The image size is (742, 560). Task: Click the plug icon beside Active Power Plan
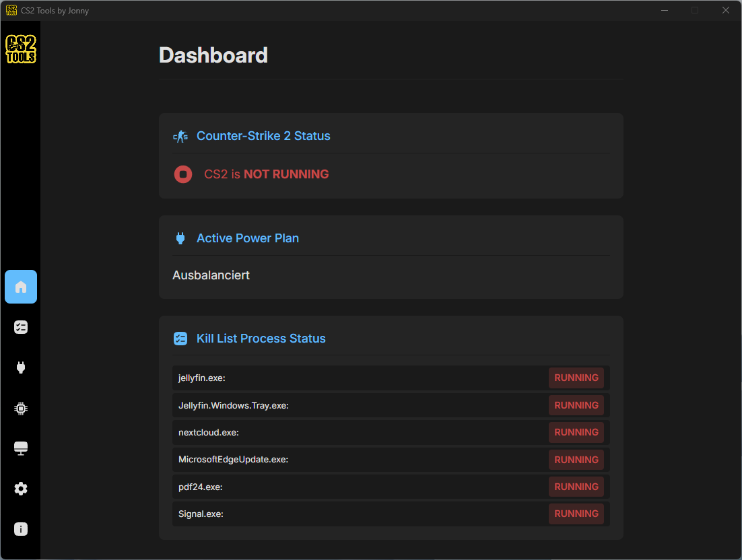point(180,238)
